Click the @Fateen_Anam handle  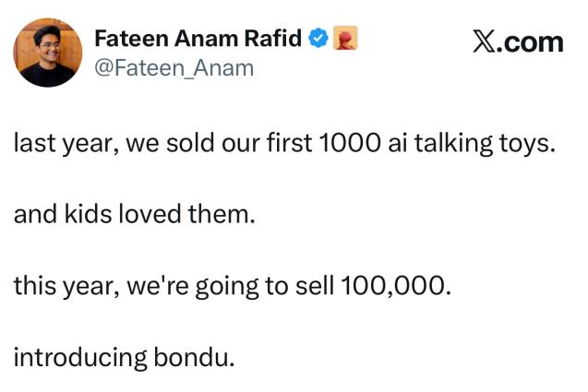point(174,67)
